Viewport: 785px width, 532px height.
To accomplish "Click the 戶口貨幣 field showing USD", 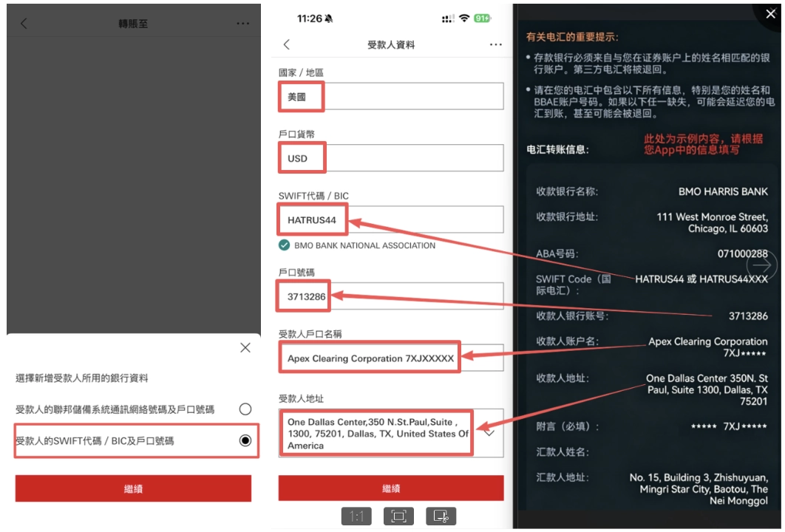I will pos(391,158).
